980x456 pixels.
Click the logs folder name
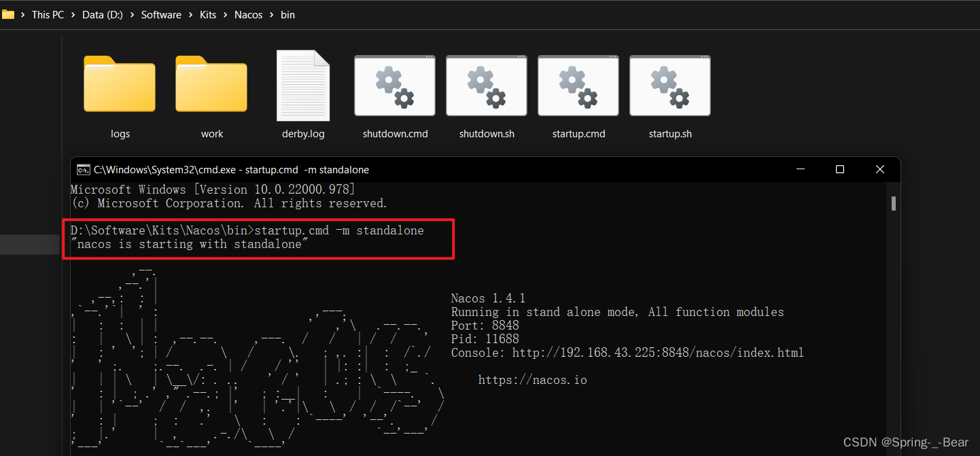pos(120,134)
